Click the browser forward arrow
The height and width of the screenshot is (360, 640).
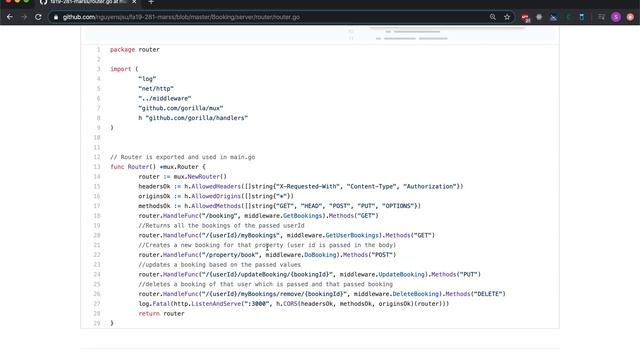coord(24,17)
